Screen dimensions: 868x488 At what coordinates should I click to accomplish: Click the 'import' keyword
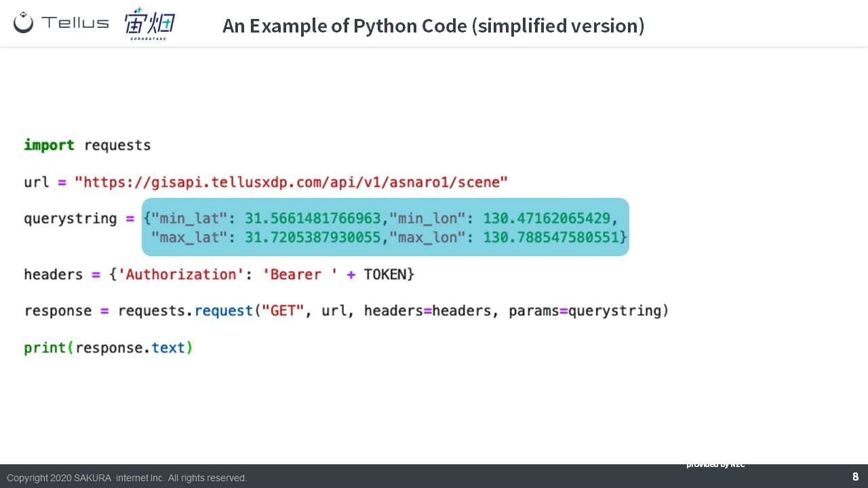click(50, 145)
